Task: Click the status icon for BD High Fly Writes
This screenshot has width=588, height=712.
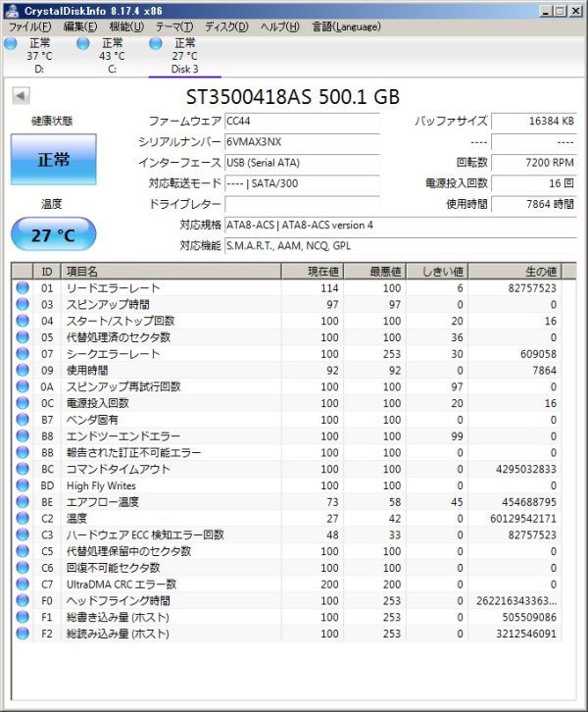Action: pyautogui.click(x=23, y=484)
